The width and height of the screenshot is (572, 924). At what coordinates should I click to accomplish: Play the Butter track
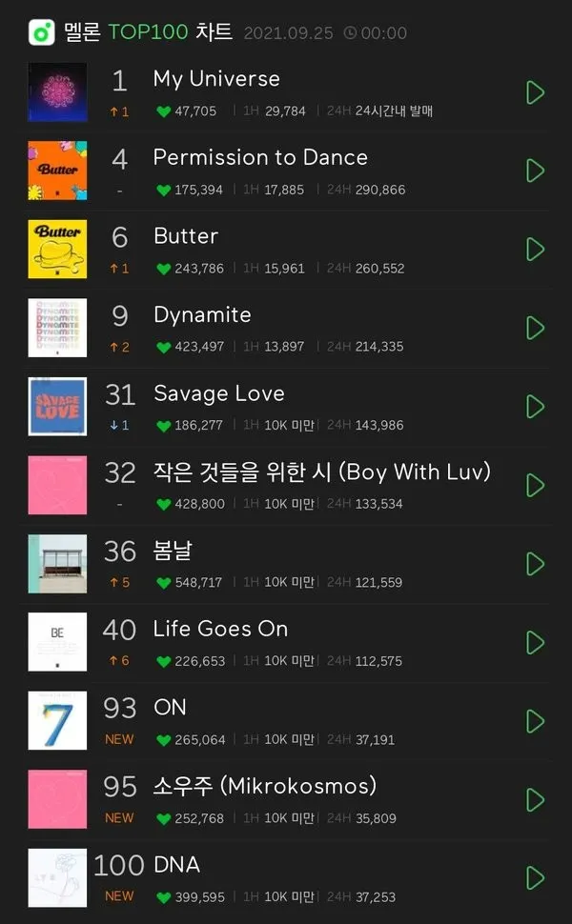[535, 250]
